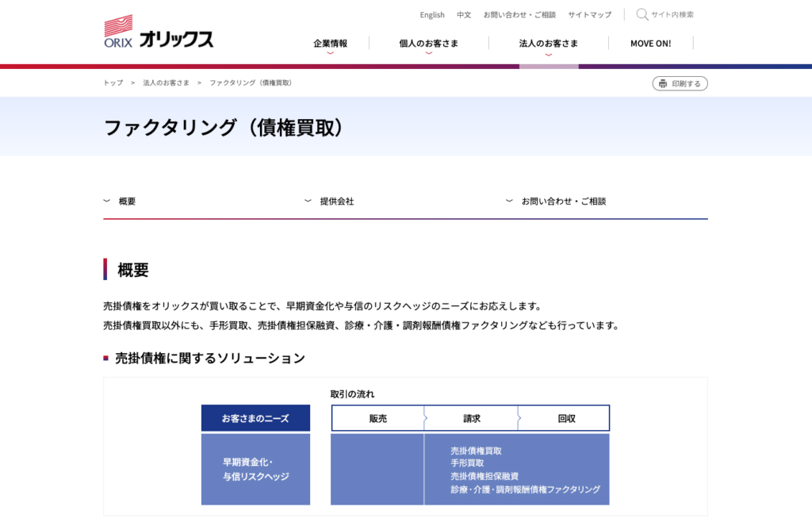Jump to 提供会社 section
Image resolution: width=812 pixels, height=522 pixels.
tap(337, 202)
